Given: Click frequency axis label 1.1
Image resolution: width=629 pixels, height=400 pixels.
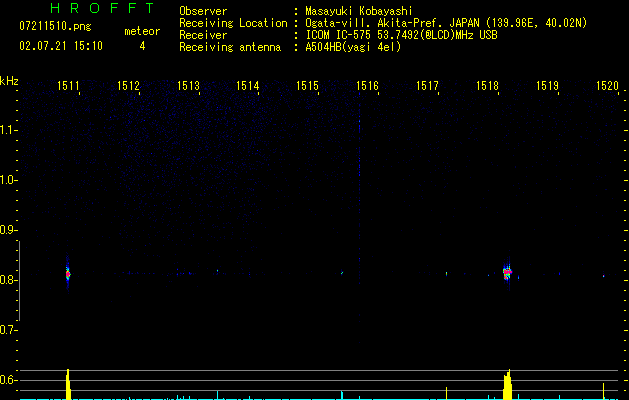Looking at the screenshot, I should click(x=8, y=130).
